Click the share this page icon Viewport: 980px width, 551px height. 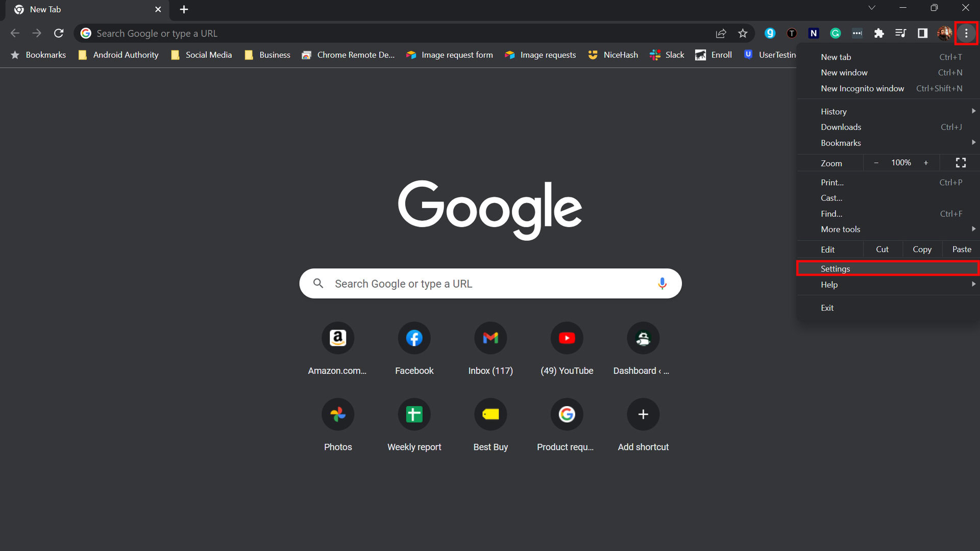pyautogui.click(x=721, y=33)
